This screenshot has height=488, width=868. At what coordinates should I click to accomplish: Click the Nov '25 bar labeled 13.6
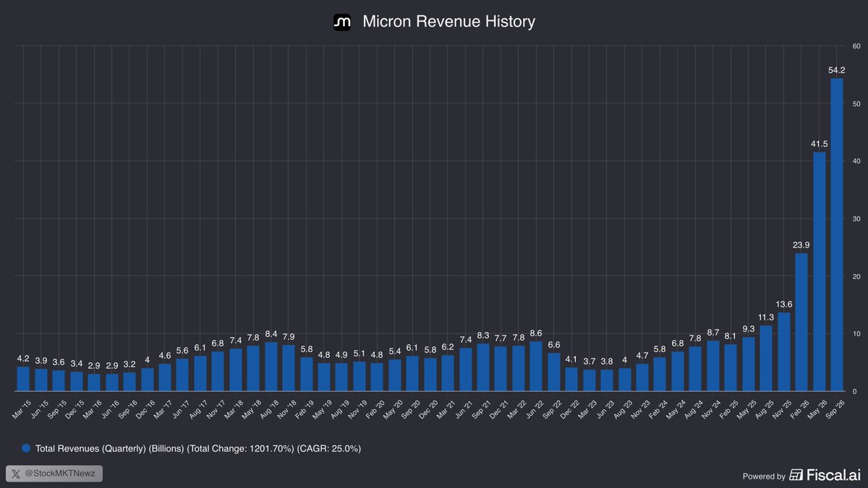pyautogui.click(x=784, y=352)
